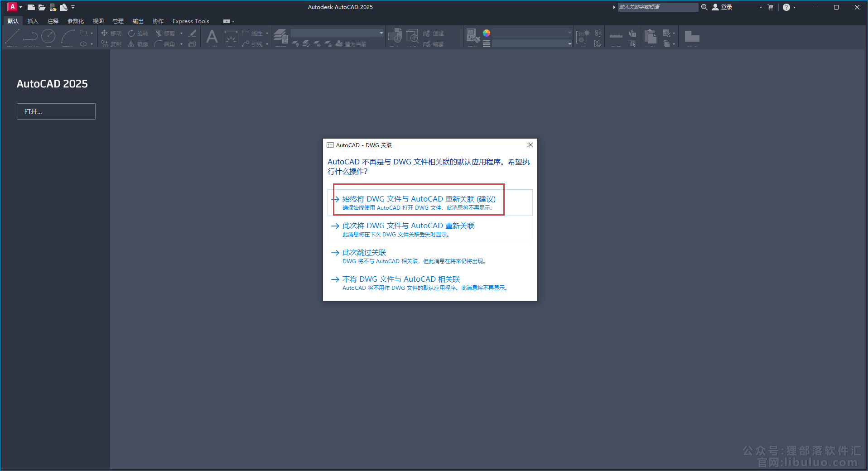
Task: Expand the quick access toolbar customize arrow
Action: click(73, 7)
